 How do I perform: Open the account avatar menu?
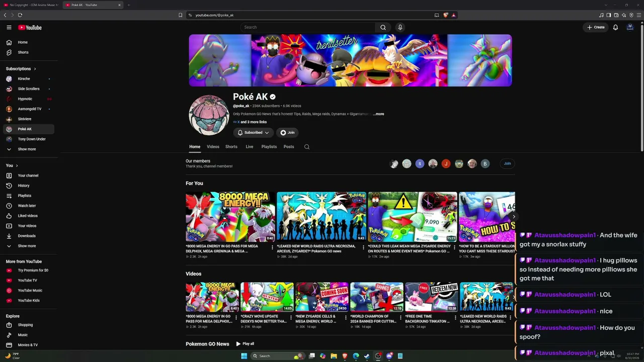click(x=630, y=27)
